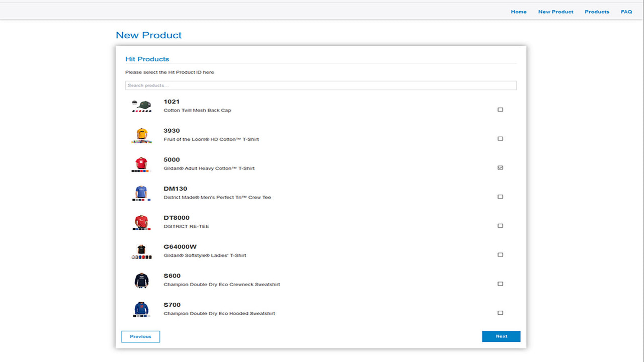
Task: Click the Previous button
Action: click(x=140, y=336)
